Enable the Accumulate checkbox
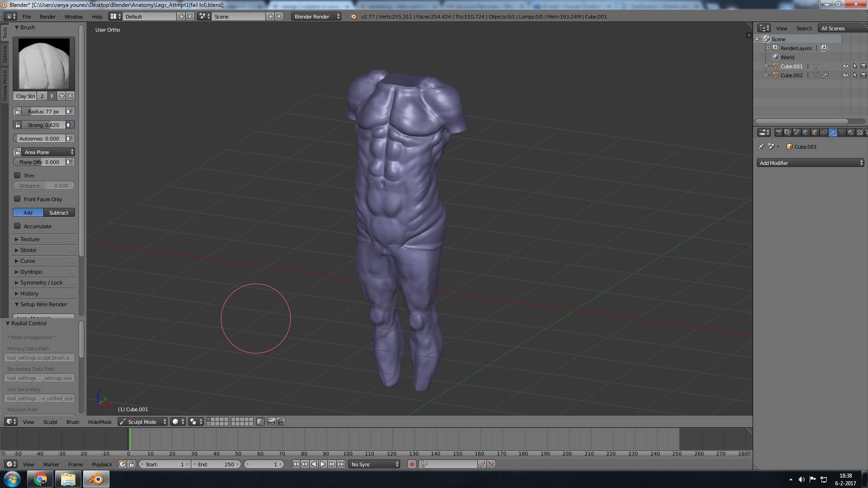Viewport: 868px width, 488px height. point(17,226)
